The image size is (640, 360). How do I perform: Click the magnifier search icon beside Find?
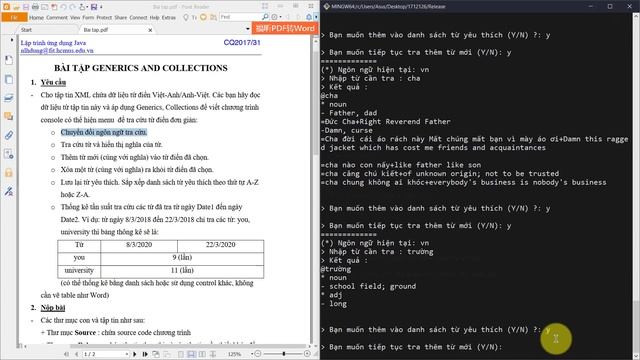click(265, 17)
